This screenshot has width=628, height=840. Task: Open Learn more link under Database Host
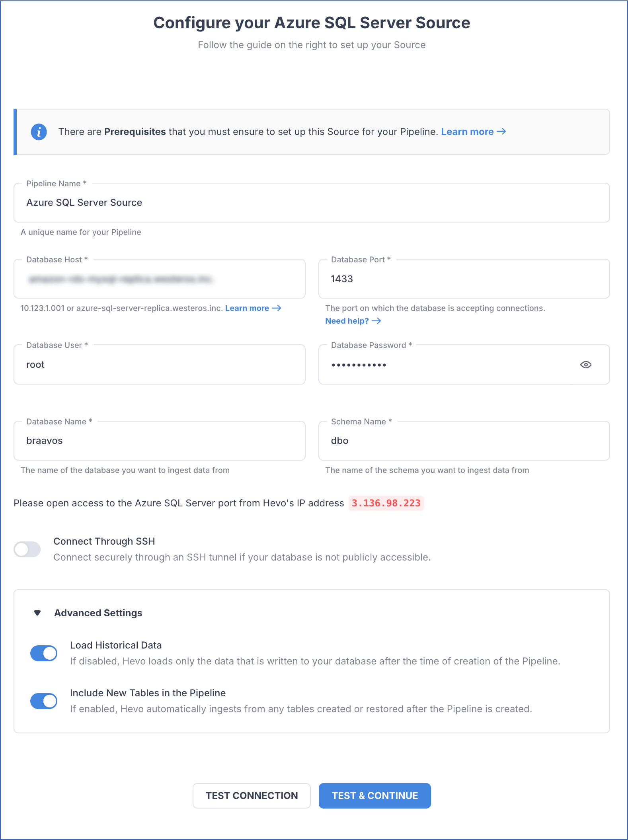(x=253, y=308)
